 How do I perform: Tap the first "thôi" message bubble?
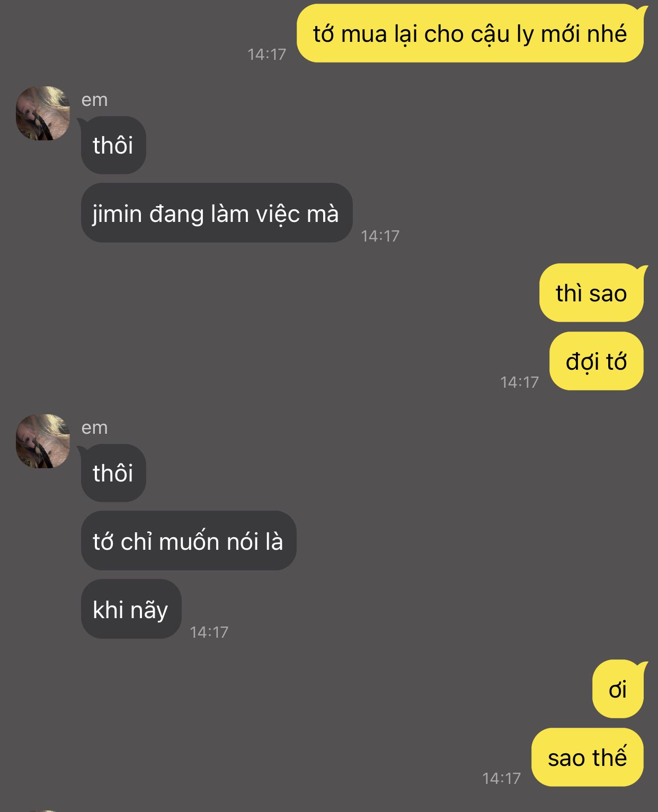(113, 145)
